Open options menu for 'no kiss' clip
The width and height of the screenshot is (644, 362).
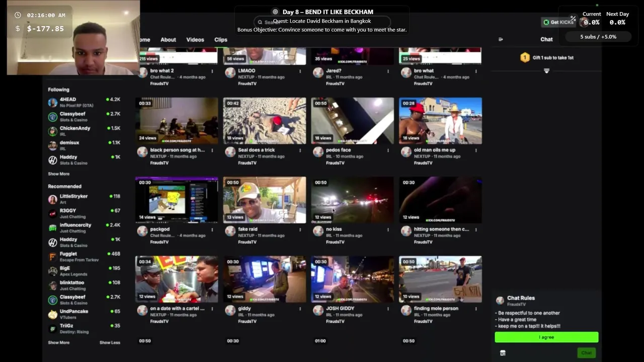(388, 229)
